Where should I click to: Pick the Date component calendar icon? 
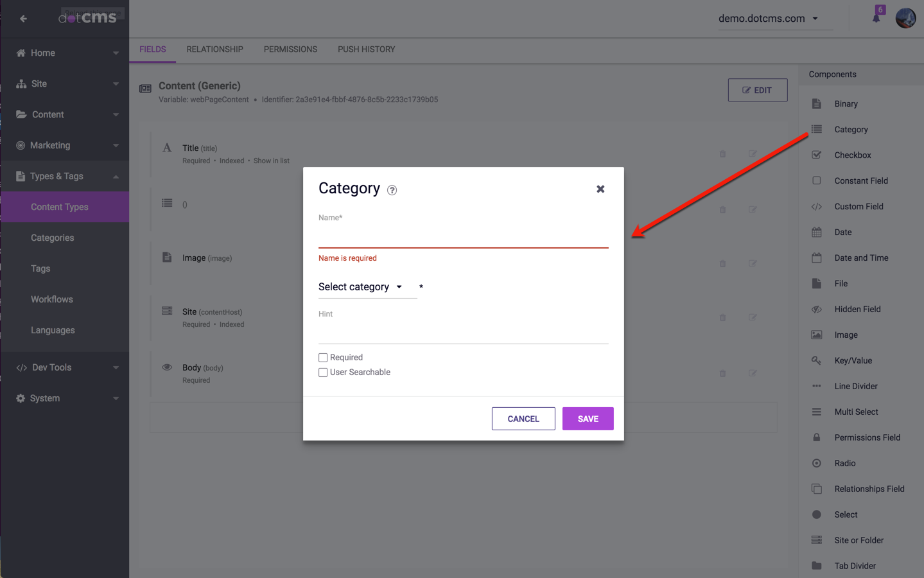(x=816, y=232)
